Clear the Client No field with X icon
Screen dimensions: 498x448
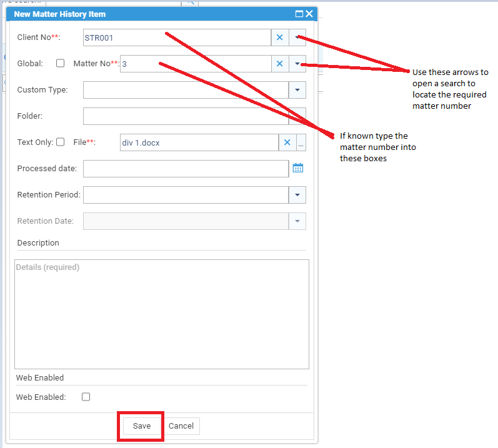click(280, 37)
